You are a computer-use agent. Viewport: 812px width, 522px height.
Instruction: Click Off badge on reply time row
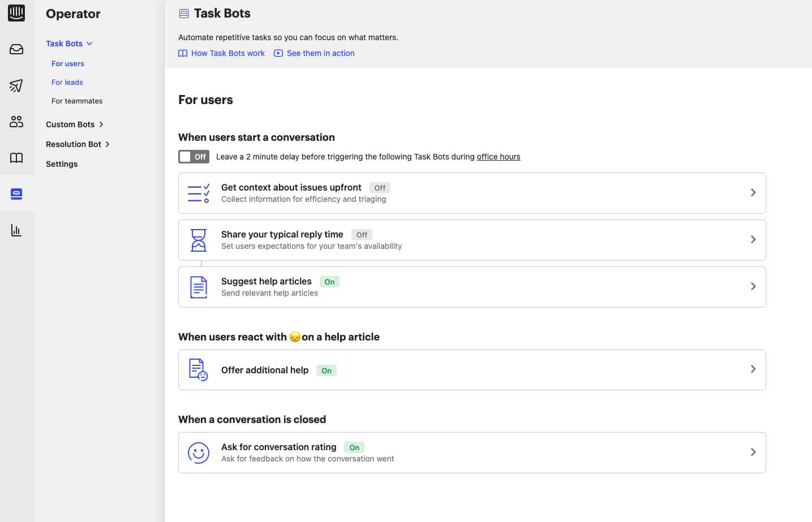362,235
